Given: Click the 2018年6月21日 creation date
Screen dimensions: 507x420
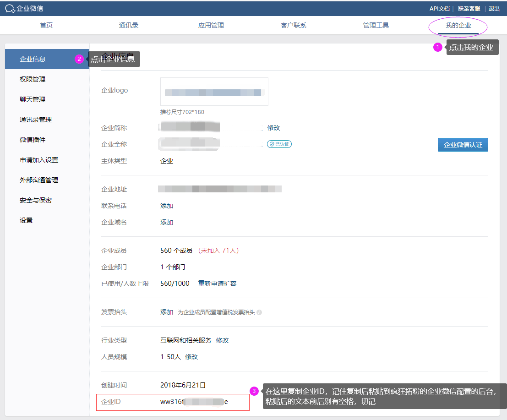Looking at the screenshot, I should [183, 385].
